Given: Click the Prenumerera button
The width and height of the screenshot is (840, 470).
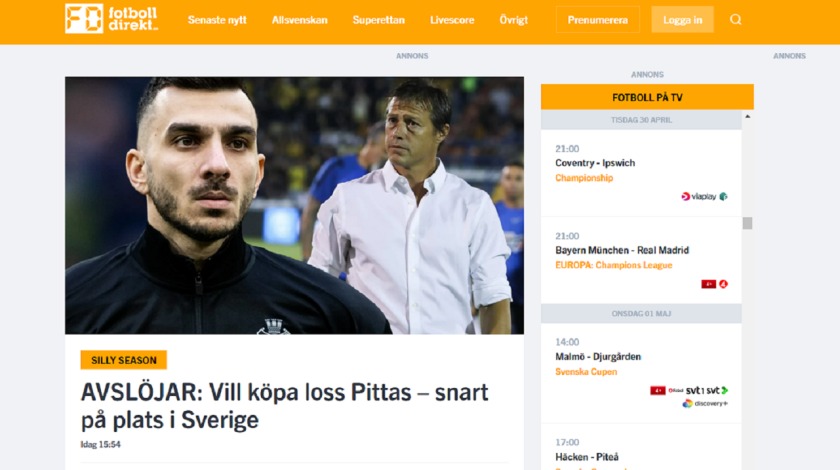Looking at the screenshot, I should pyautogui.click(x=597, y=20).
